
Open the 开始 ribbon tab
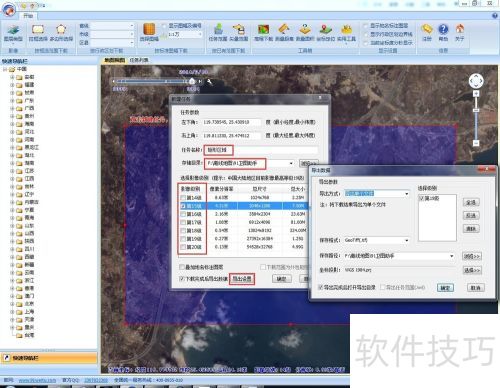[x=28, y=16]
